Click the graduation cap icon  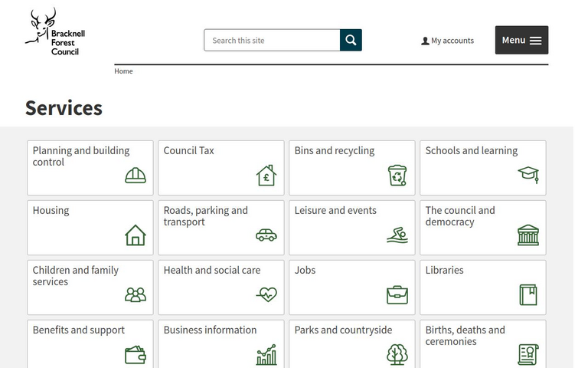[x=528, y=175]
